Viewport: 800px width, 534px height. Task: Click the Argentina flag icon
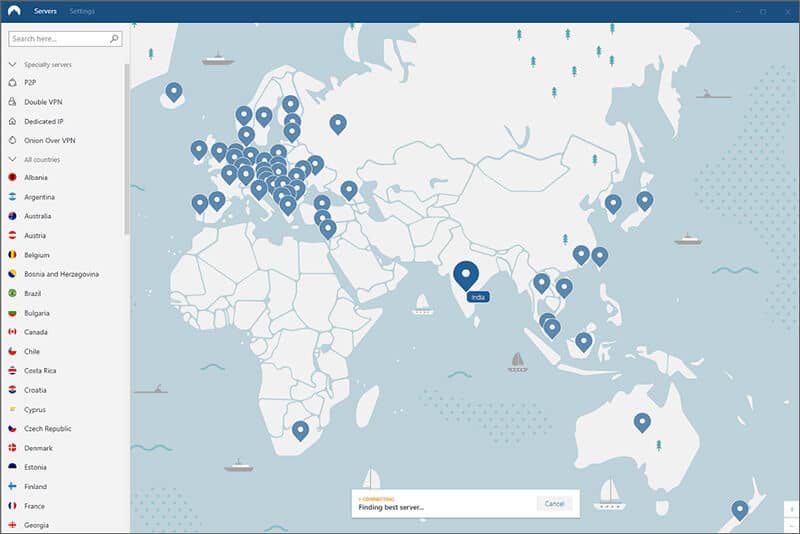[13, 197]
